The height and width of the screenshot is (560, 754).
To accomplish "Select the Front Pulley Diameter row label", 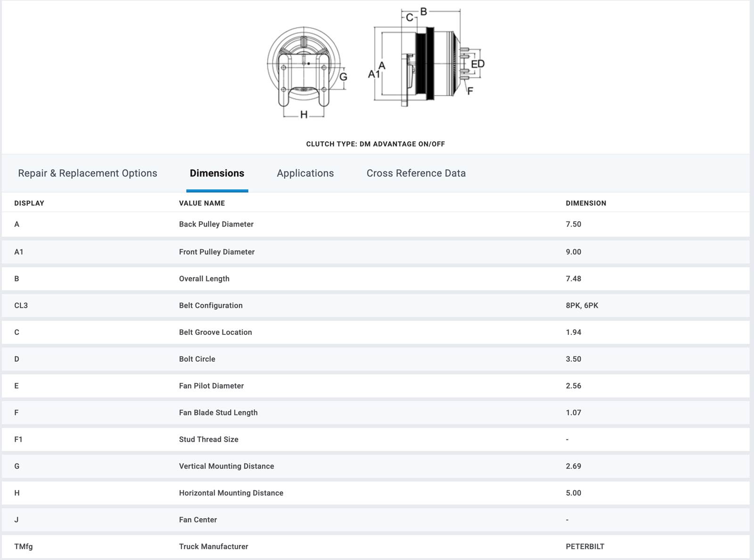I will pos(217,252).
